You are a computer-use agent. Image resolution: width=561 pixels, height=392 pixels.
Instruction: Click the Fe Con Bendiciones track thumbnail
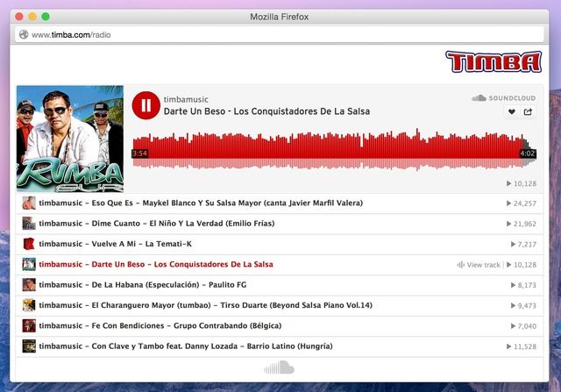[29, 325]
